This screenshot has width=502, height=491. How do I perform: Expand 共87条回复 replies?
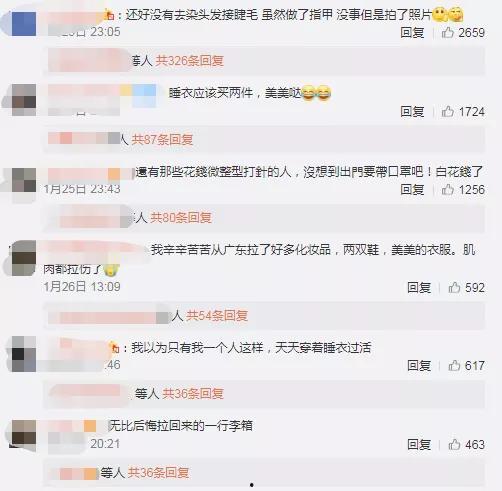(x=162, y=139)
